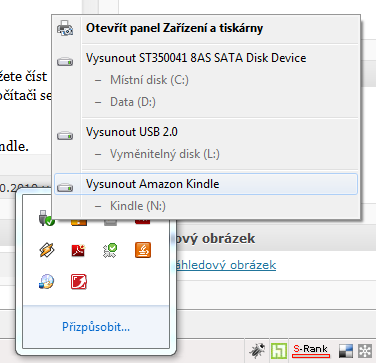This screenshot has width=376, height=363.
Task: Open the CD disc tray icon
Action: (46, 282)
